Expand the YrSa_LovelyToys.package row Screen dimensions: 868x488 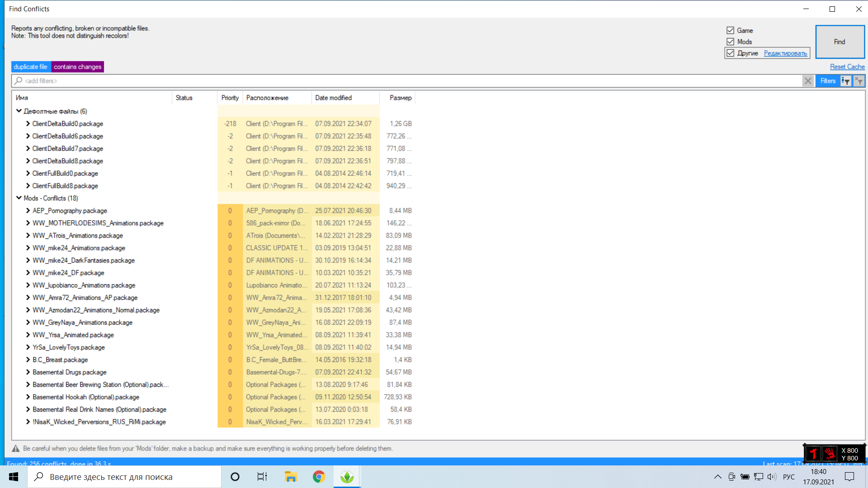click(28, 347)
